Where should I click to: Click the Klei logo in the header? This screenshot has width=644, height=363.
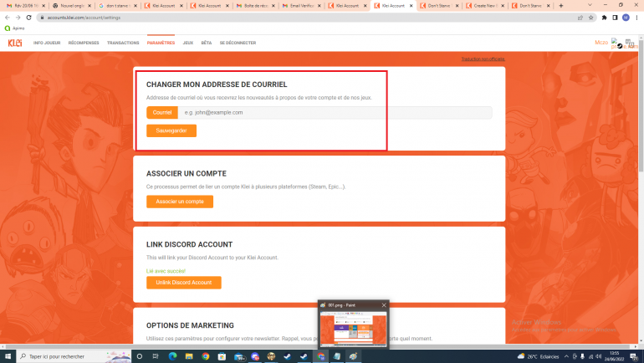pyautogui.click(x=14, y=43)
